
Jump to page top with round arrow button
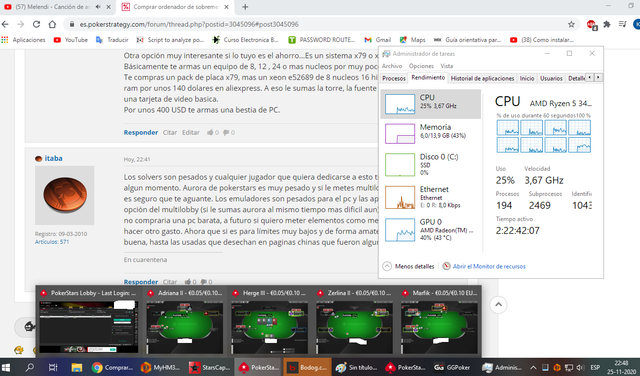coord(498,305)
